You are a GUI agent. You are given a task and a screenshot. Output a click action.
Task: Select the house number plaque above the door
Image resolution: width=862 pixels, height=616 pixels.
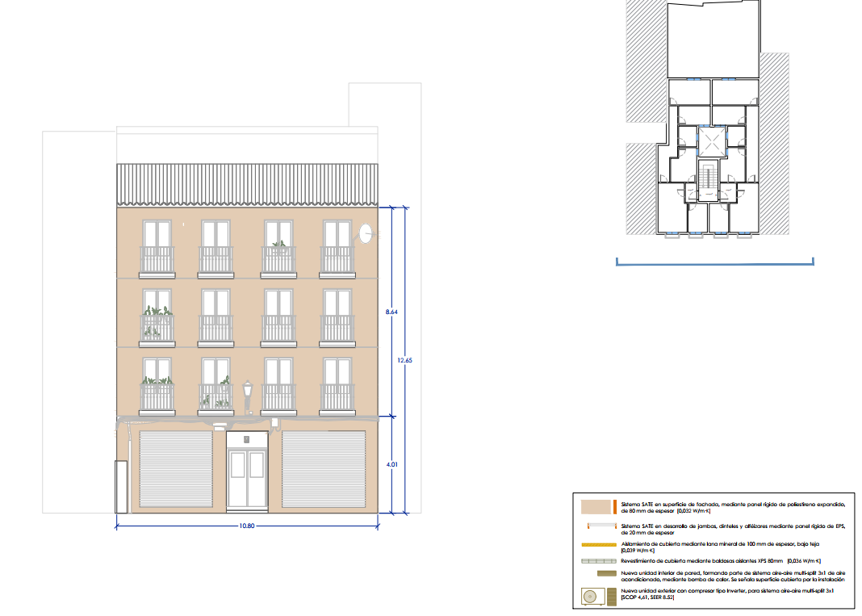coord(246,439)
